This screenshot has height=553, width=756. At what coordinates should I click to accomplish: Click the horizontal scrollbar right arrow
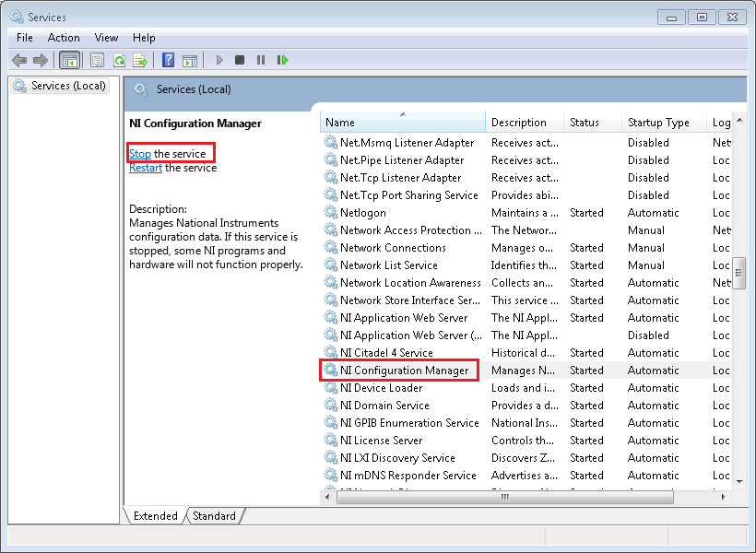click(723, 497)
